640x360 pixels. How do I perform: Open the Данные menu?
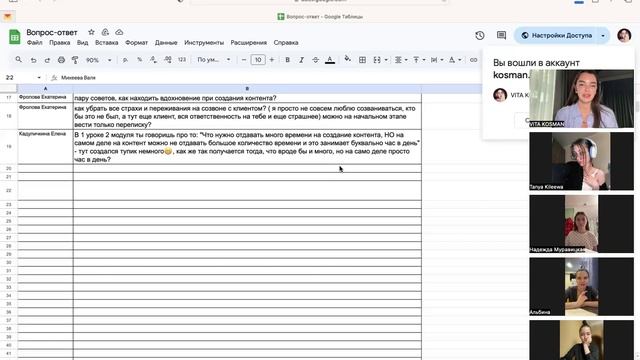coord(166,42)
